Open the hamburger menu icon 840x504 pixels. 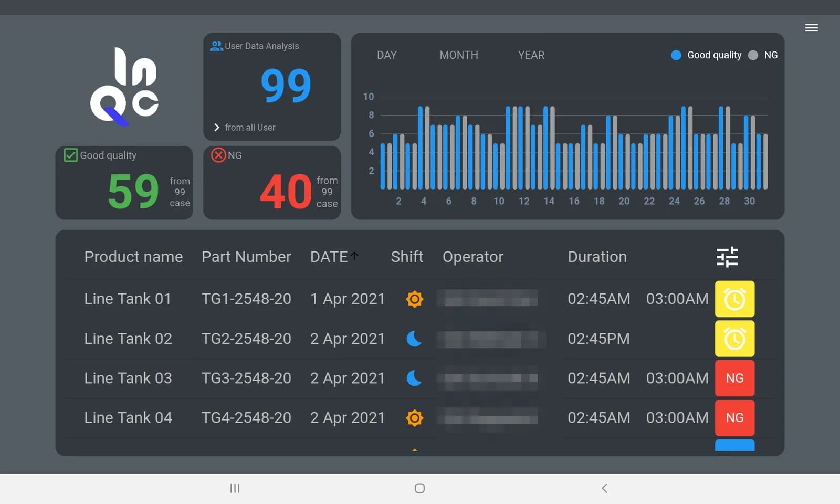[x=811, y=28]
